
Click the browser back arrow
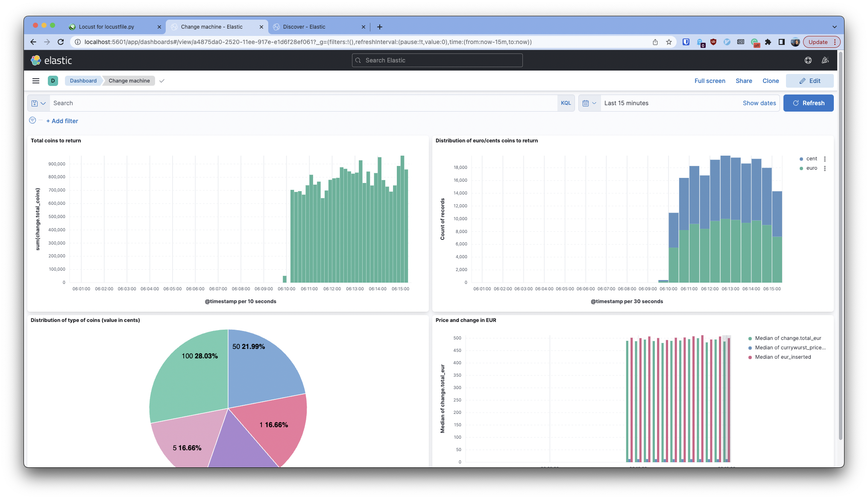pyautogui.click(x=33, y=42)
